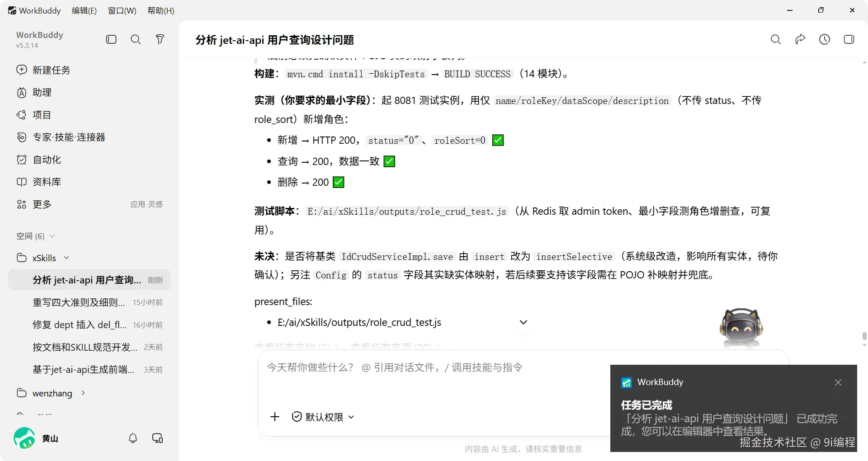
Task: Open 更多 in the sidebar
Action: point(90,204)
